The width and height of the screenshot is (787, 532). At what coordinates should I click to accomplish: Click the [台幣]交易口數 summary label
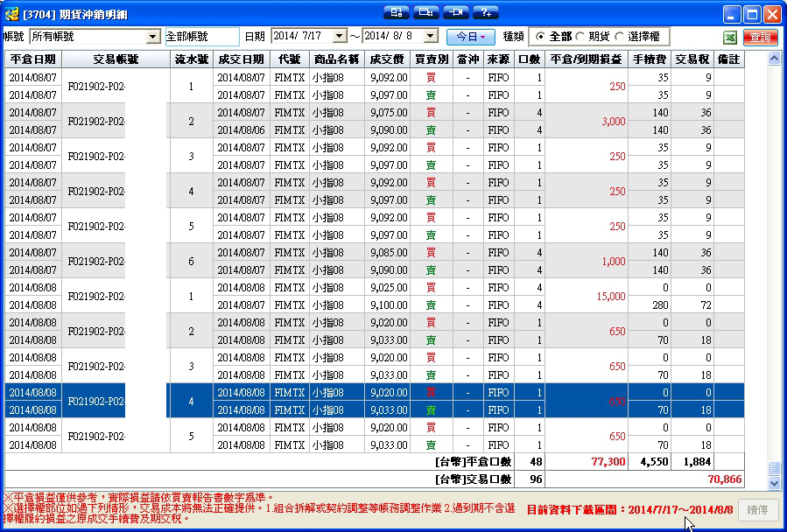point(474,479)
